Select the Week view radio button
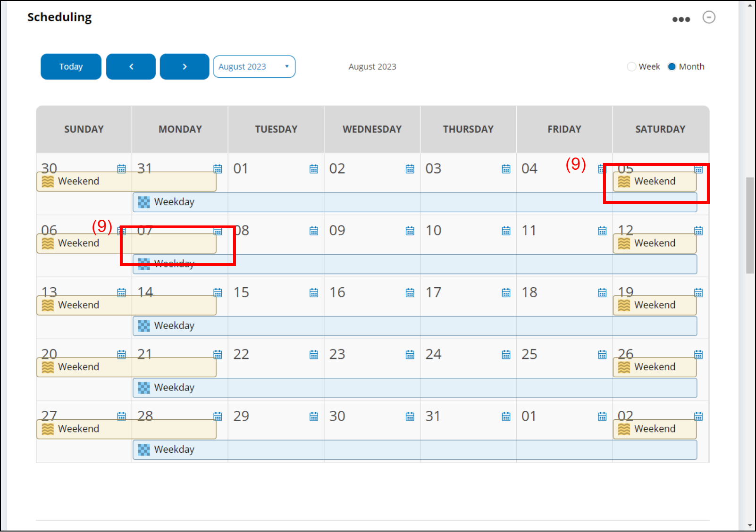 (x=631, y=66)
